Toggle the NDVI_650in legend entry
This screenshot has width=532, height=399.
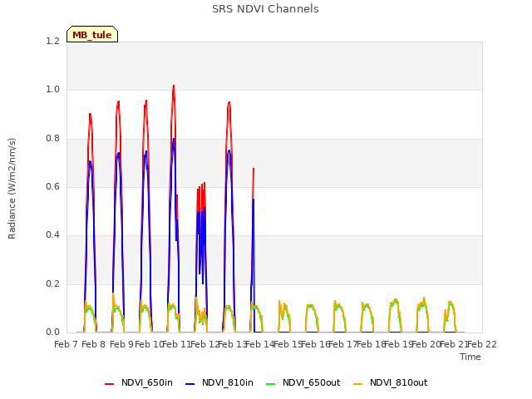click(x=139, y=383)
